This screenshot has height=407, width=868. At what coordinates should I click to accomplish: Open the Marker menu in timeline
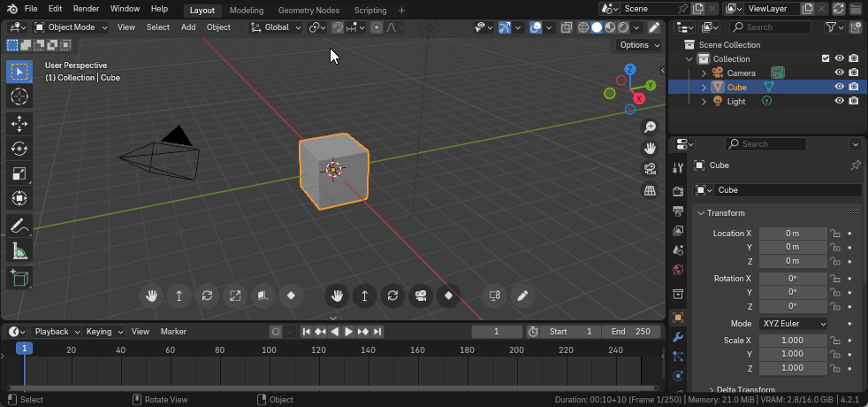click(173, 331)
